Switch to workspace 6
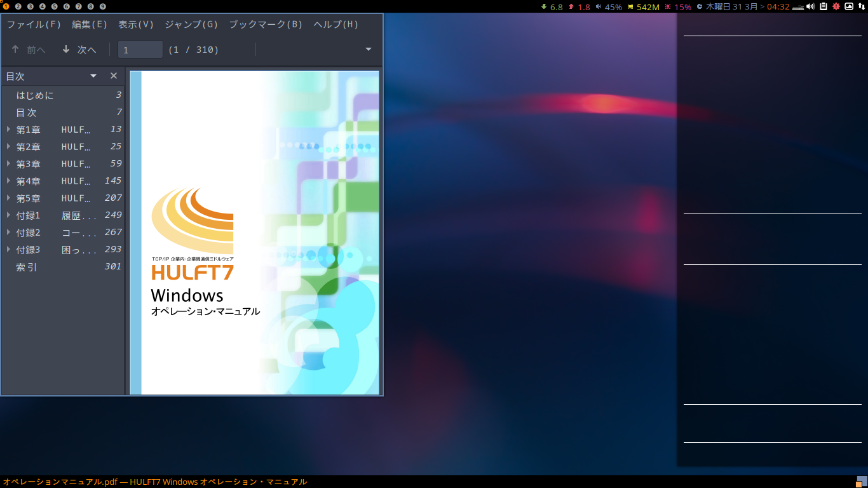 tap(67, 6)
